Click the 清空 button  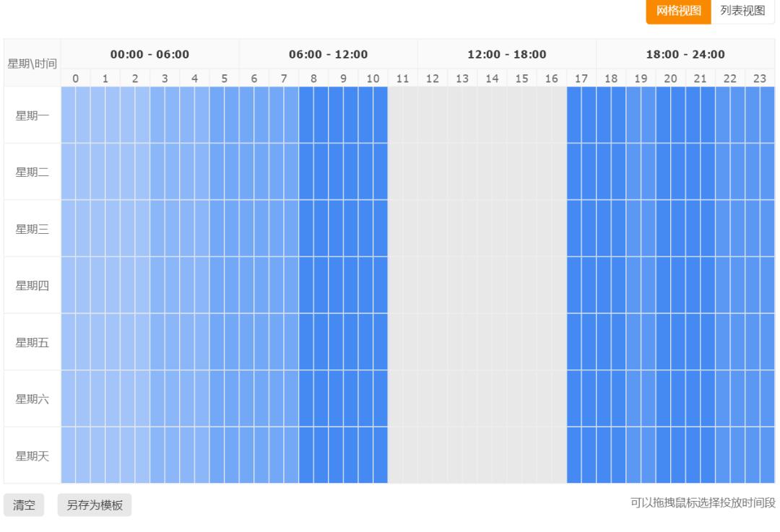(x=25, y=505)
